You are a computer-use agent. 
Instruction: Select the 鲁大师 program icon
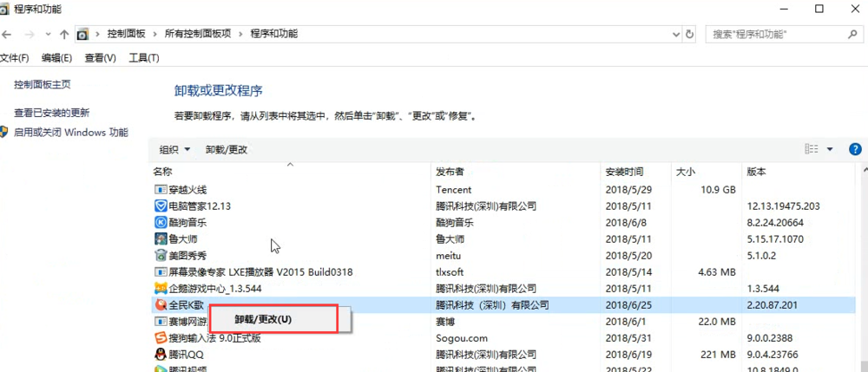click(x=161, y=239)
